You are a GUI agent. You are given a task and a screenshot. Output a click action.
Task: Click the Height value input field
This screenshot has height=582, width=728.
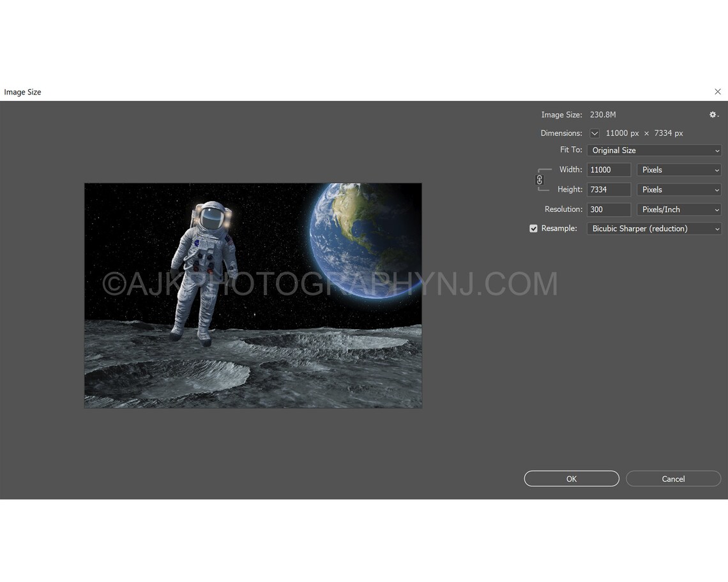[x=608, y=190]
